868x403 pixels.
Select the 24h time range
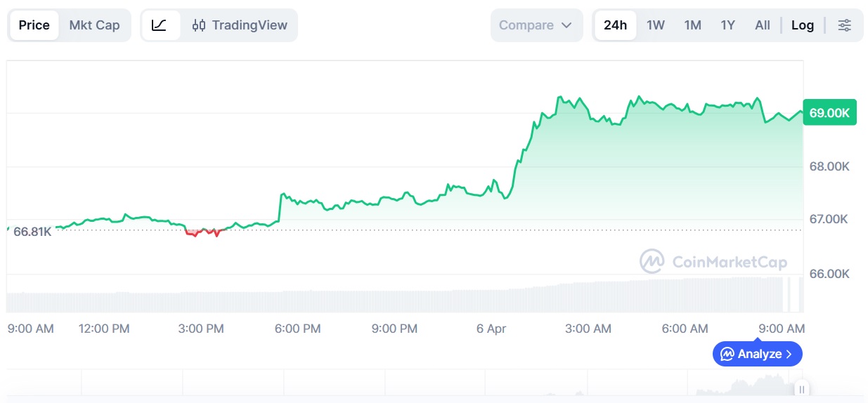(615, 25)
